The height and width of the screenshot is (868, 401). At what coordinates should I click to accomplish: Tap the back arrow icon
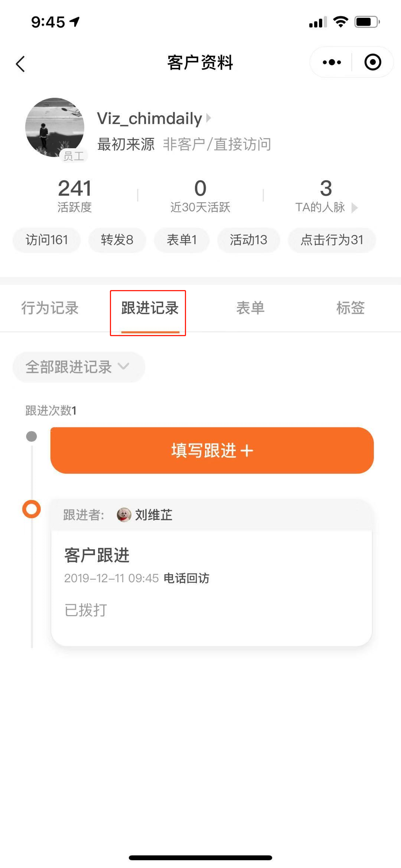click(20, 64)
